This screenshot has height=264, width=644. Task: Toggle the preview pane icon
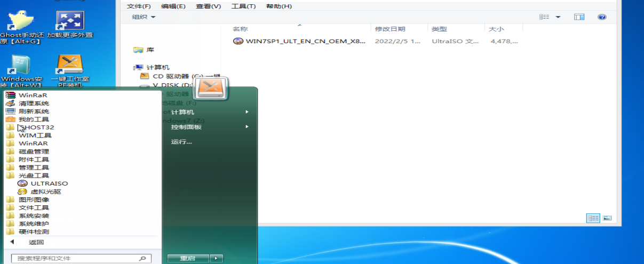pyautogui.click(x=579, y=17)
